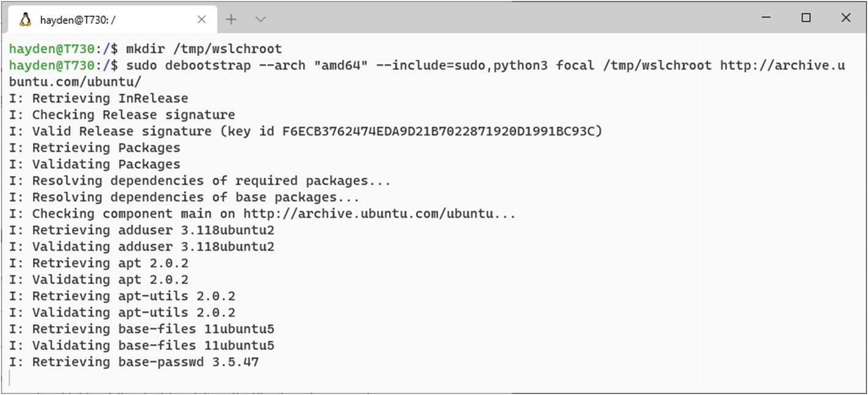This screenshot has height=395, width=868.
Task: Click the terminal cursor on last line
Action: 10,379
